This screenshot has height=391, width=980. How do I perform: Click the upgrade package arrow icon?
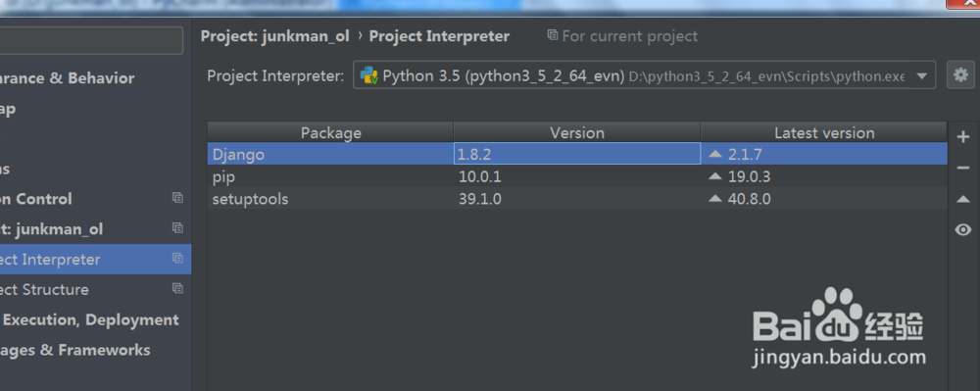point(963,199)
